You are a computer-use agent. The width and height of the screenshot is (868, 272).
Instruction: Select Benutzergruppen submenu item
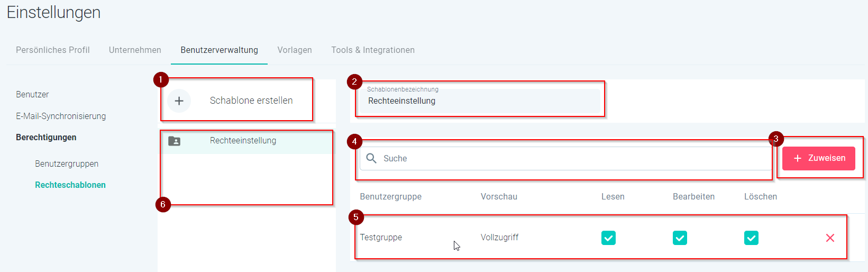click(67, 164)
